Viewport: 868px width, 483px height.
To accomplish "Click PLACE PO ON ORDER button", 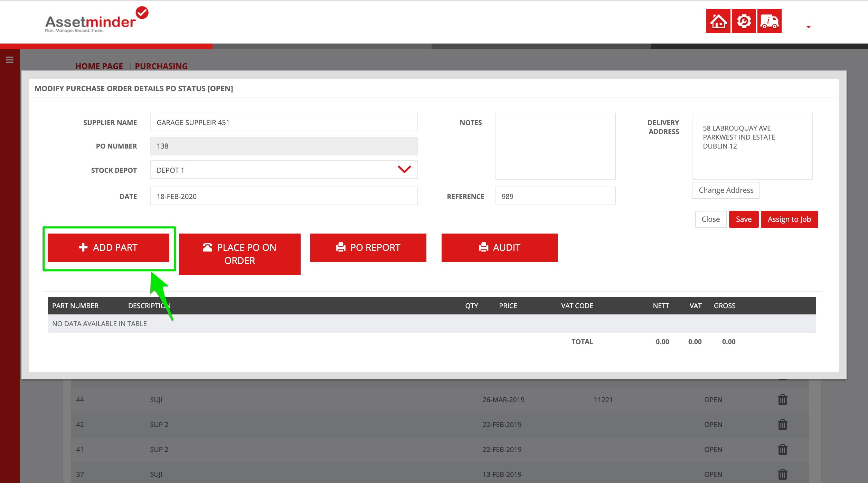I will click(240, 254).
